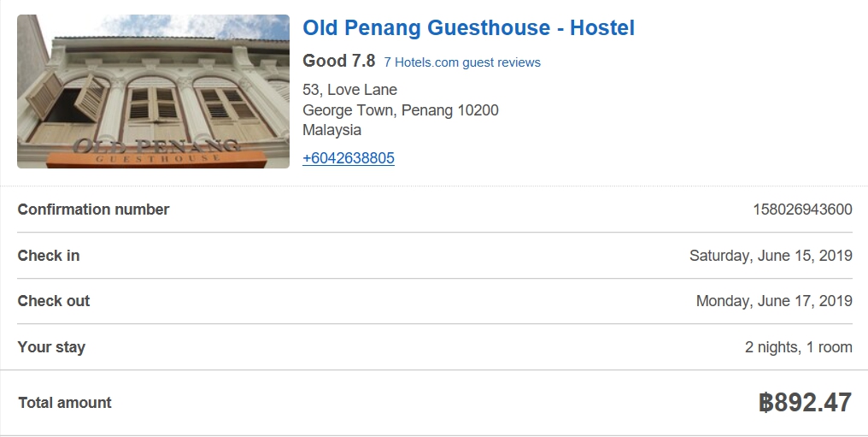
Task: Open the 7 Hotels.com guest reviews link
Action: click(462, 62)
